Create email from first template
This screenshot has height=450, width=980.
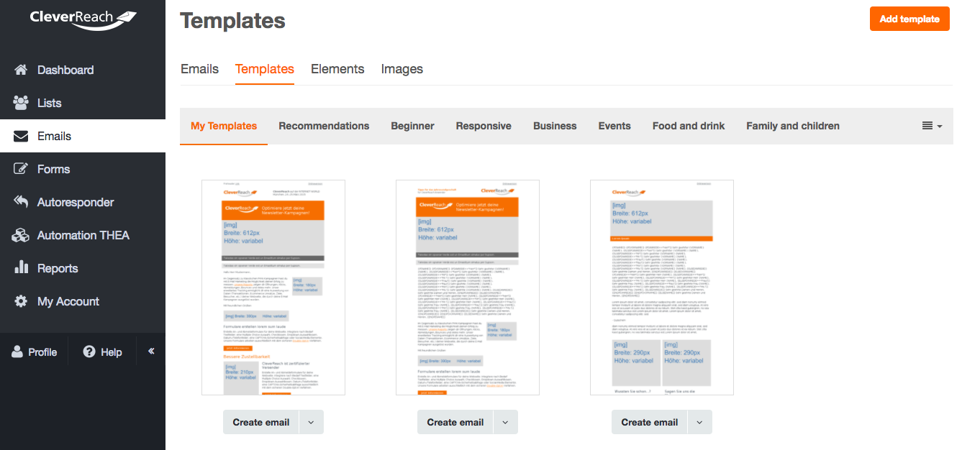coord(261,422)
